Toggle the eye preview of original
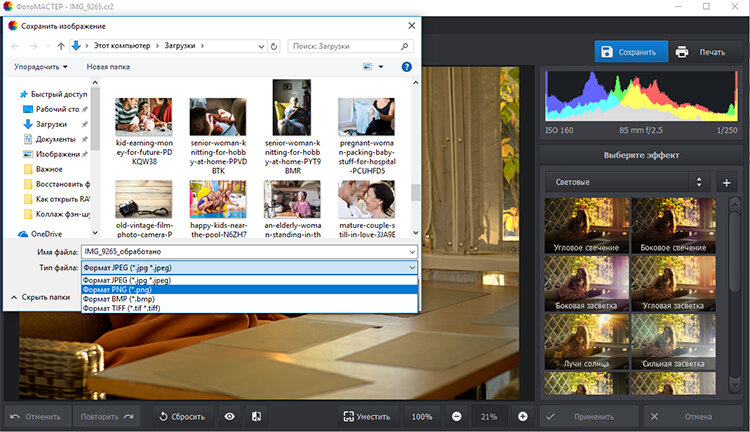This screenshot has width=750, height=432. pyautogui.click(x=230, y=417)
